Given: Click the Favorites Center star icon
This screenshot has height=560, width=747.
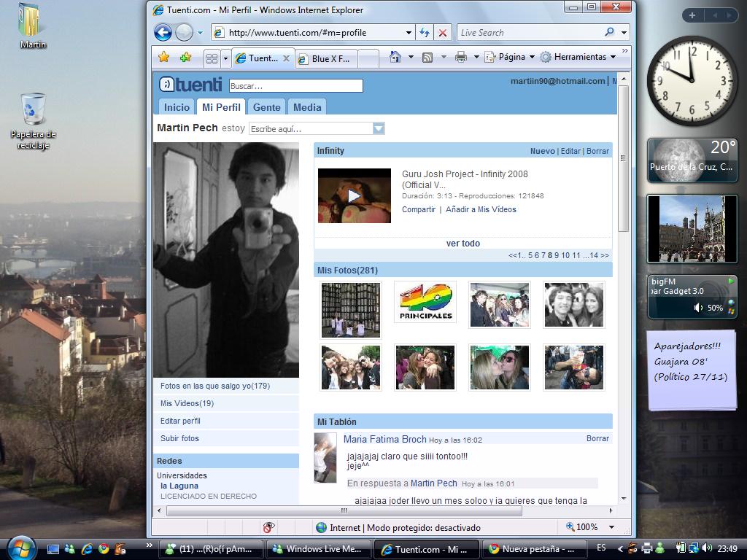Looking at the screenshot, I should point(164,58).
